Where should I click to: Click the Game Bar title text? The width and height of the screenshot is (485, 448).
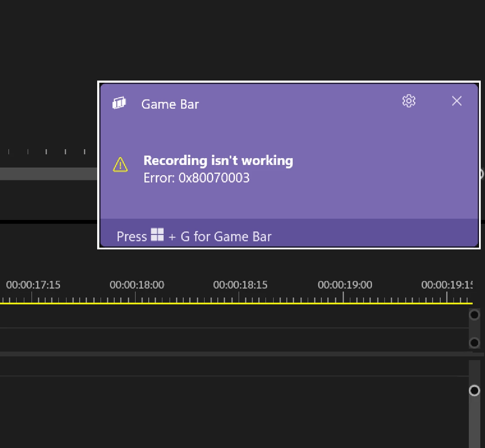click(x=170, y=104)
